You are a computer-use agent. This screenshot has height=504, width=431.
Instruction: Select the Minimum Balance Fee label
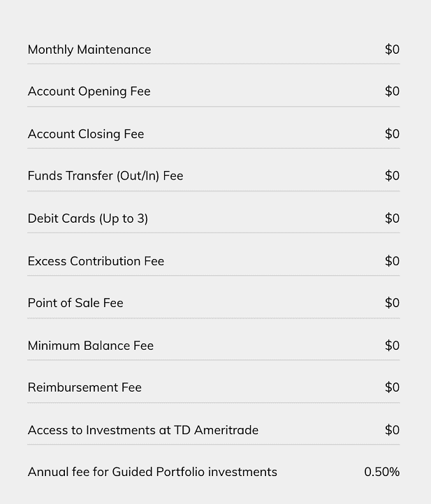[x=91, y=346]
